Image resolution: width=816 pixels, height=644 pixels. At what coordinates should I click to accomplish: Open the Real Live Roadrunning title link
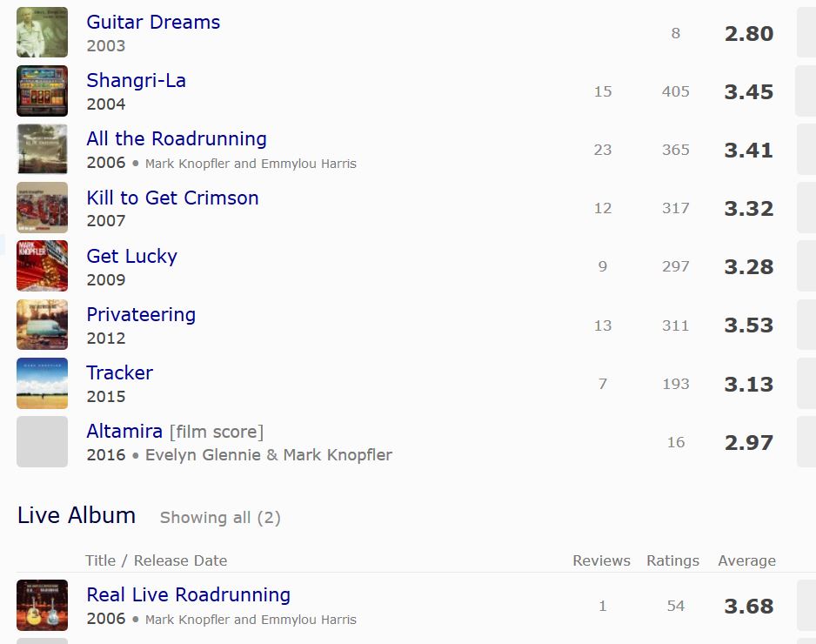tap(189, 594)
